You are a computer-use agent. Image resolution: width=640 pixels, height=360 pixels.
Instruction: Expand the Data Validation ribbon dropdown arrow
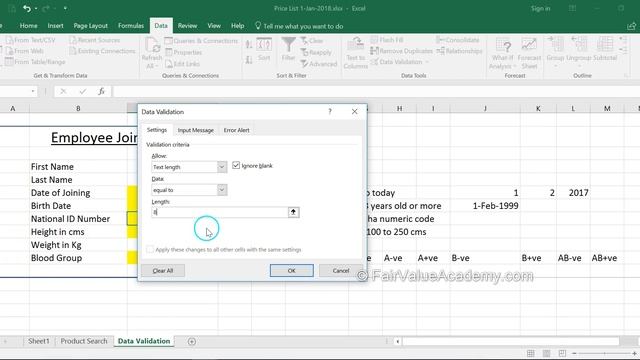click(x=427, y=62)
